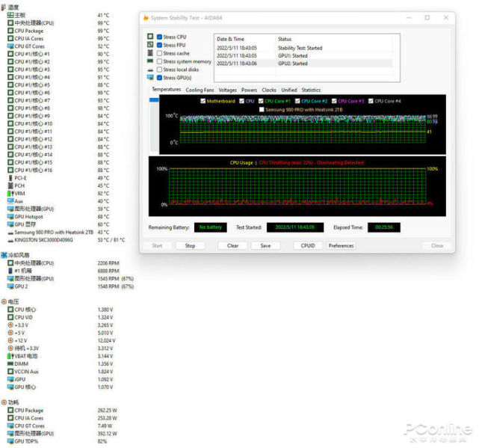Screen dimensions: 479x448
Task: Click the 功耗 power section icon
Action: pos(4,402)
